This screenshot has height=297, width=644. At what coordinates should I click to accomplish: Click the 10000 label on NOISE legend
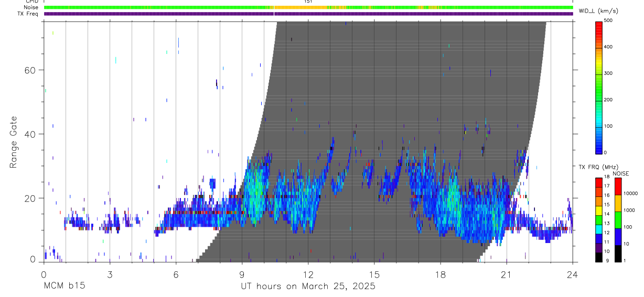pyautogui.click(x=631, y=194)
